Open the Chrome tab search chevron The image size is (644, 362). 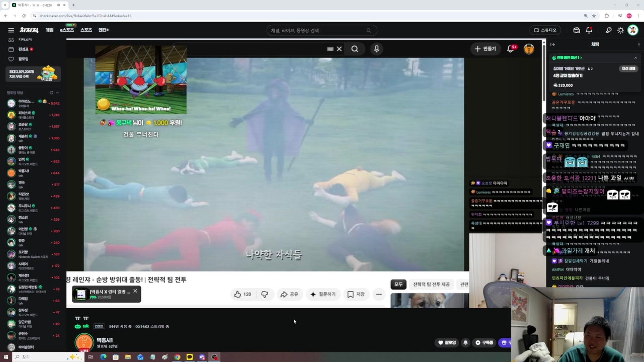(5, 5)
